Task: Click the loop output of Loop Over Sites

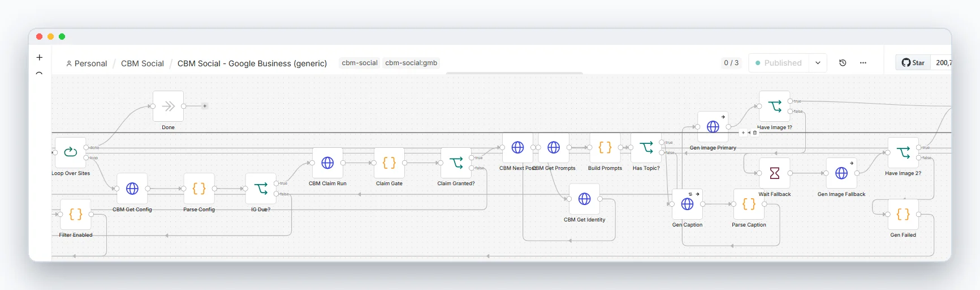Action: click(x=86, y=157)
